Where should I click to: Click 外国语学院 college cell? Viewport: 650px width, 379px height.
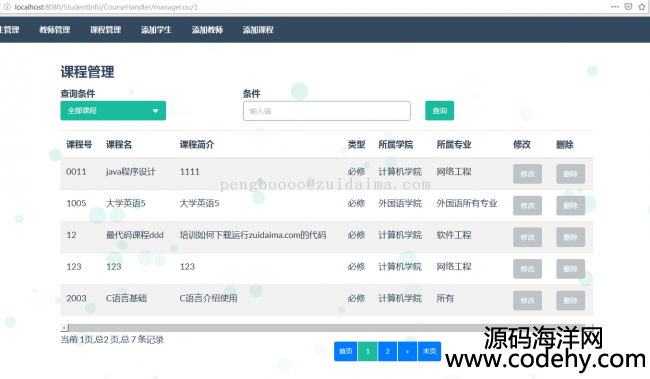click(400, 203)
